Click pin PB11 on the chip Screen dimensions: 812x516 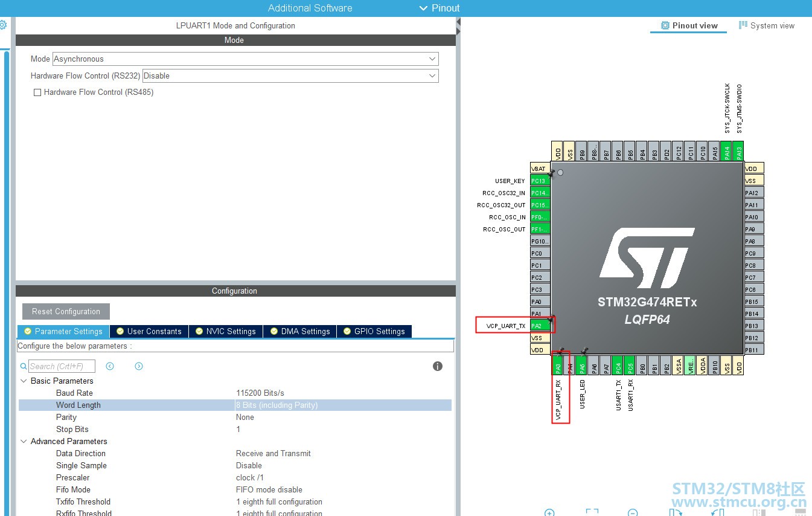pyautogui.click(x=754, y=349)
